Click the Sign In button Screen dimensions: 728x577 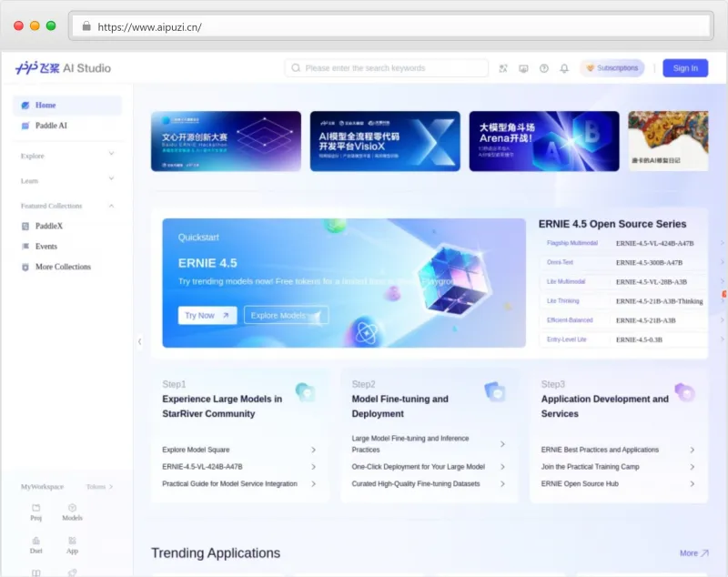pos(685,68)
